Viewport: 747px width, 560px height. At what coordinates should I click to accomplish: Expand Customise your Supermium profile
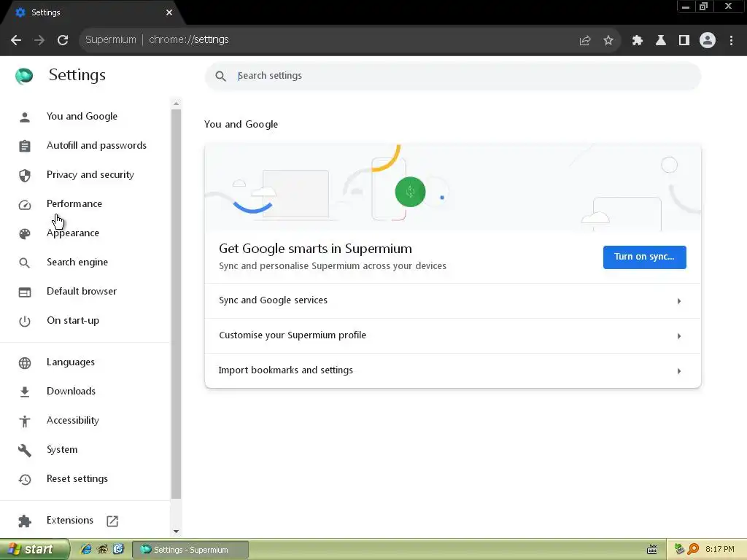[x=452, y=335]
